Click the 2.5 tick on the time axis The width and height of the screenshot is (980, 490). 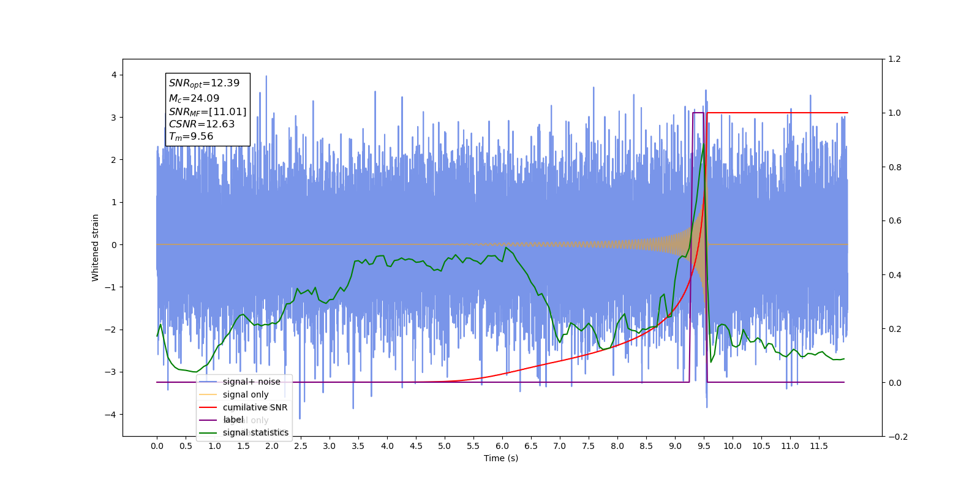point(301,446)
